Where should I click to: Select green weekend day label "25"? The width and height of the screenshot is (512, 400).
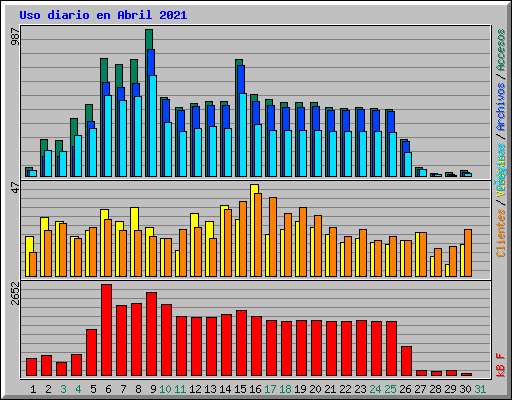pos(390,389)
